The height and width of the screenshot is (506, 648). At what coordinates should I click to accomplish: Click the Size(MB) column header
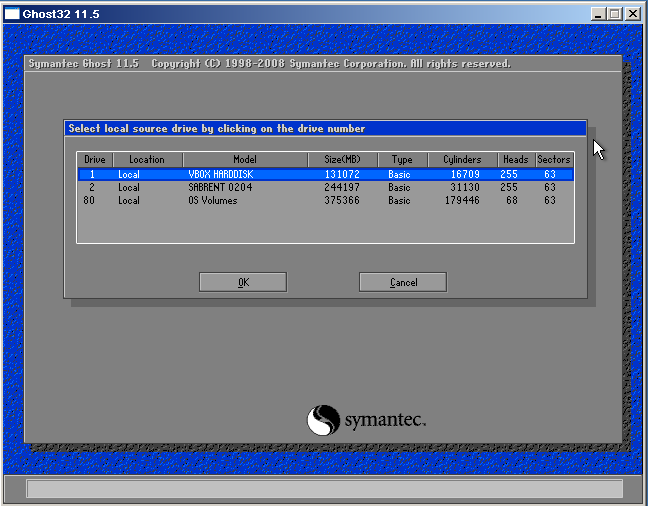coord(342,160)
